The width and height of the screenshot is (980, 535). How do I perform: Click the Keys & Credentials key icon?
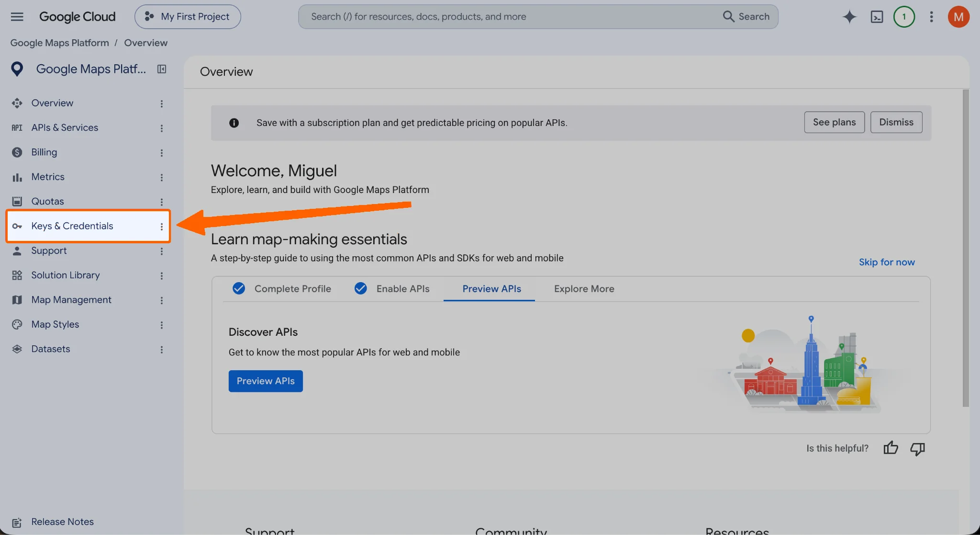(x=17, y=226)
